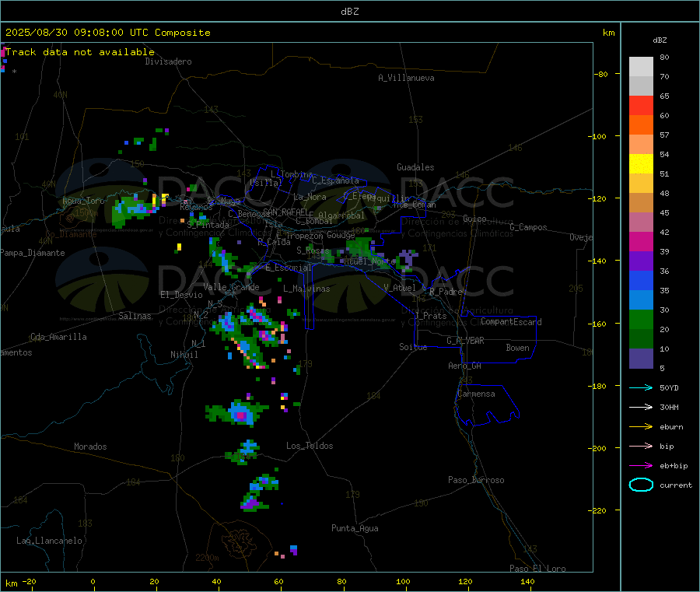The width and height of the screenshot is (700, 592).
Task: Click the timestamp '2025/08/30 09:08:00 UTC Composite'
Action: point(107,33)
